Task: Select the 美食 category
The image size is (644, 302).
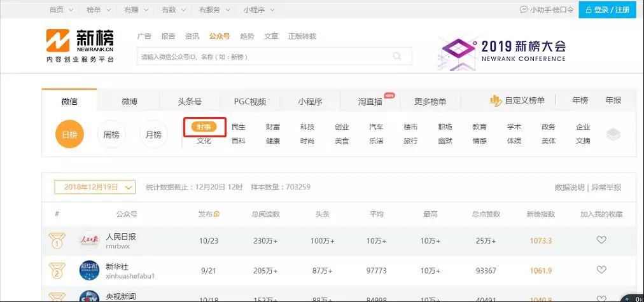Action: [x=342, y=141]
